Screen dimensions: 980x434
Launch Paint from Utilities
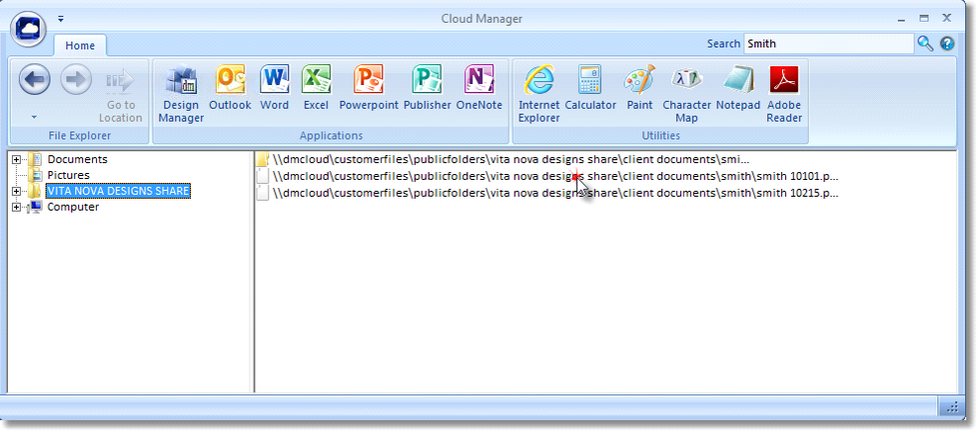639,87
